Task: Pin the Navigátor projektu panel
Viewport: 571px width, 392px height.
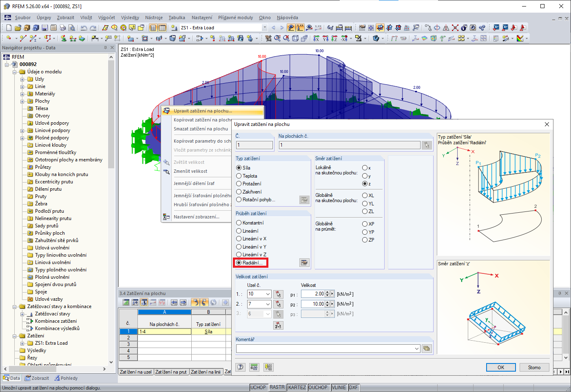Action: pyautogui.click(x=105, y=48)
